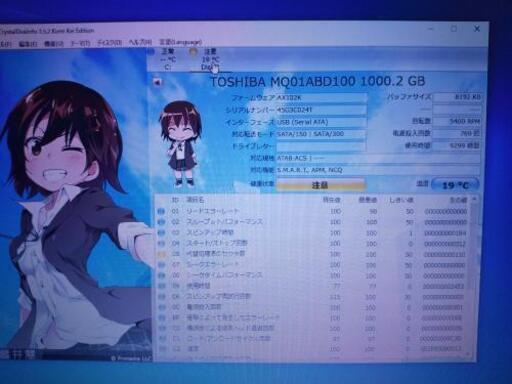Click the yellow status circle for attribute 05
512x384 pixels.
(161, 254)
